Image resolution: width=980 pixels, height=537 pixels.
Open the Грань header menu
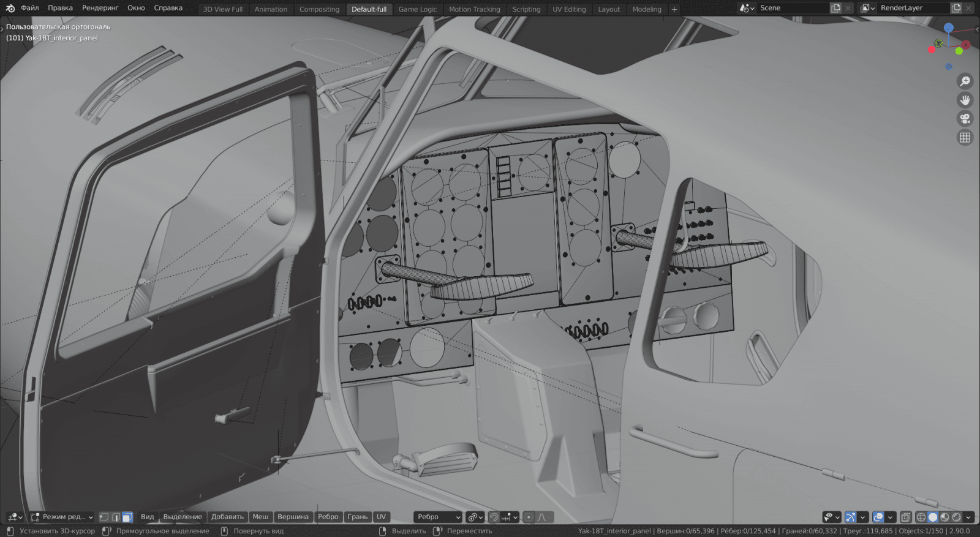pos(358,517)
